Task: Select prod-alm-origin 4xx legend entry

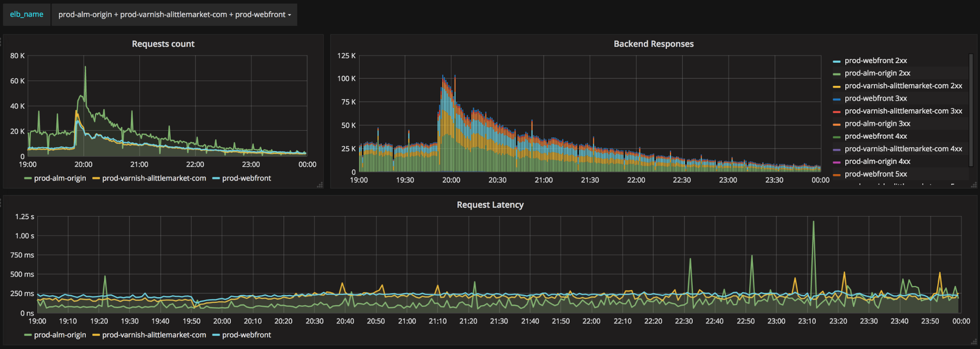Action: coord(877,161)
